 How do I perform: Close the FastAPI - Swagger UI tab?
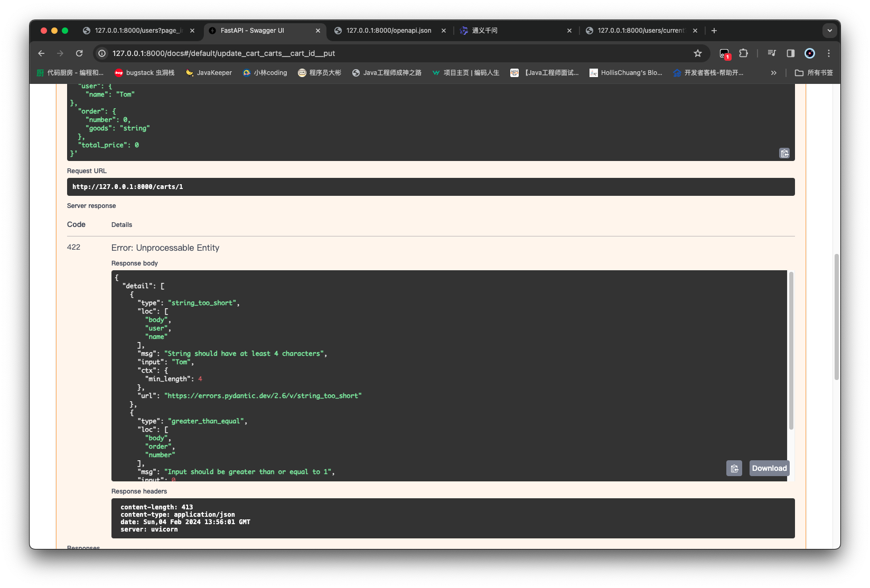(x=318, y=31)
